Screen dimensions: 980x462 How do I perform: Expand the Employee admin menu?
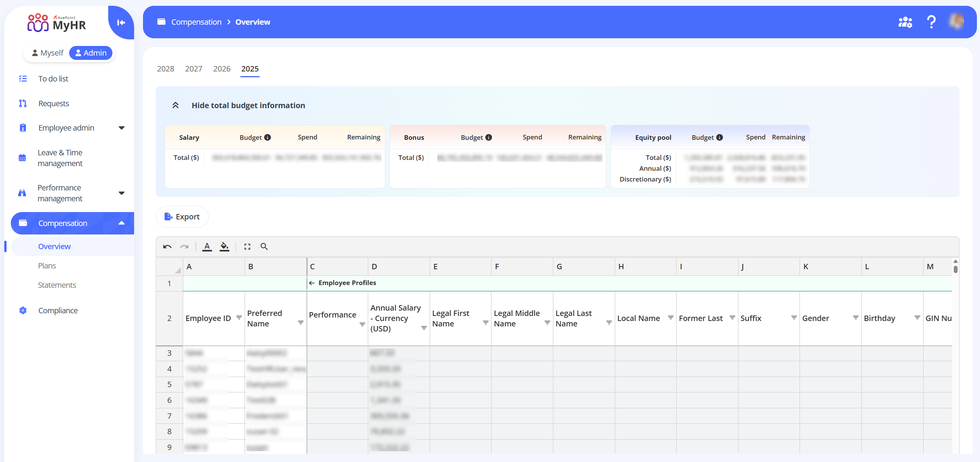(121, 128)
